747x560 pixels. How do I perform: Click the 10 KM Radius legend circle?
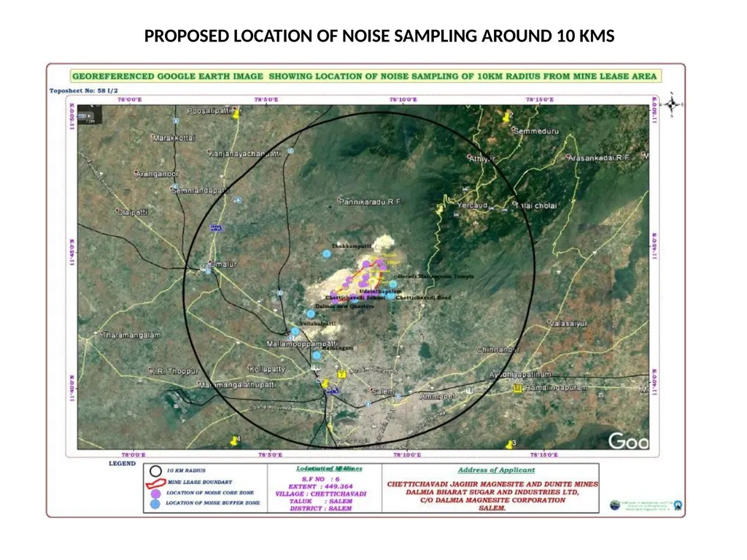coord(156,471)
